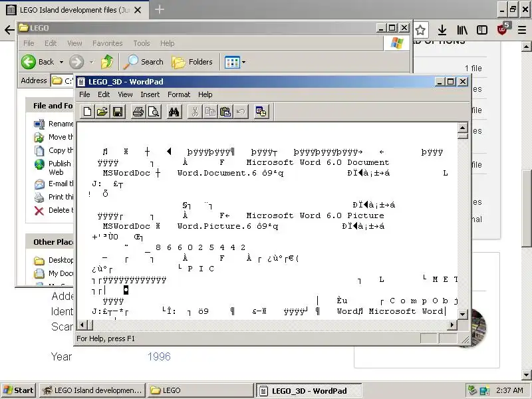The height and width of the screenshot is (399, 532).
Task: Click Copy this file task in side pane
Action: (x=54, y=150)
